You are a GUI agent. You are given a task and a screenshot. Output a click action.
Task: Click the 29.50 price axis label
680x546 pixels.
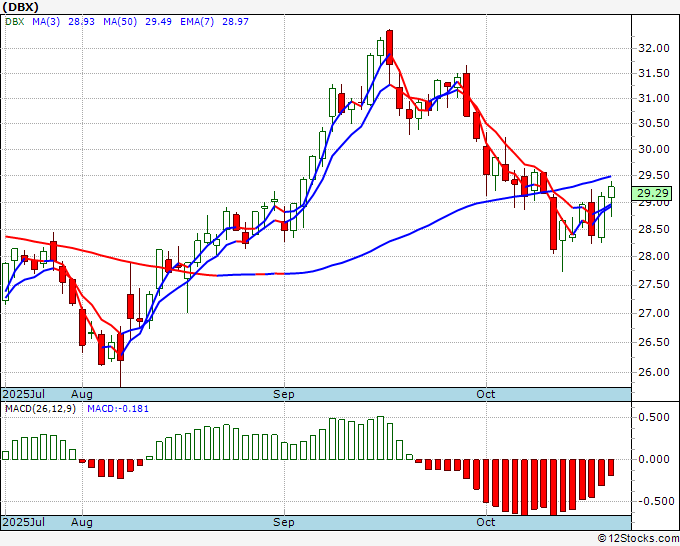(654, 175)
